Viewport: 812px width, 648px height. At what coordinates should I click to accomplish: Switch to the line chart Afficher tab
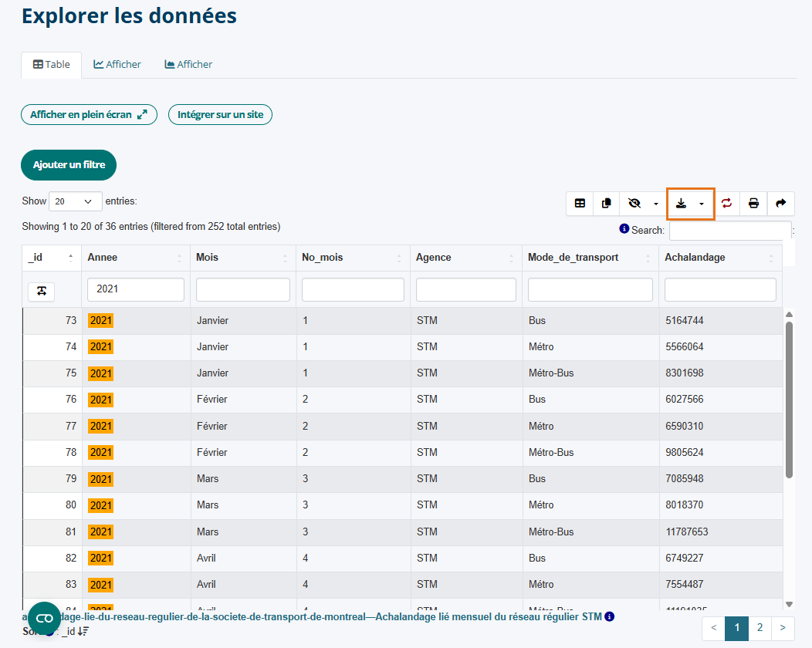coord(117,65)
